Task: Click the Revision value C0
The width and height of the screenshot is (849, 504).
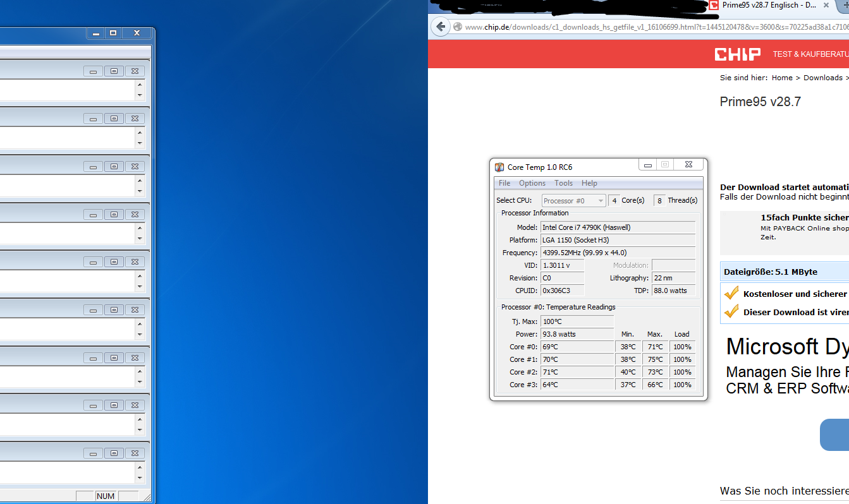Action: tap(562, 278)
